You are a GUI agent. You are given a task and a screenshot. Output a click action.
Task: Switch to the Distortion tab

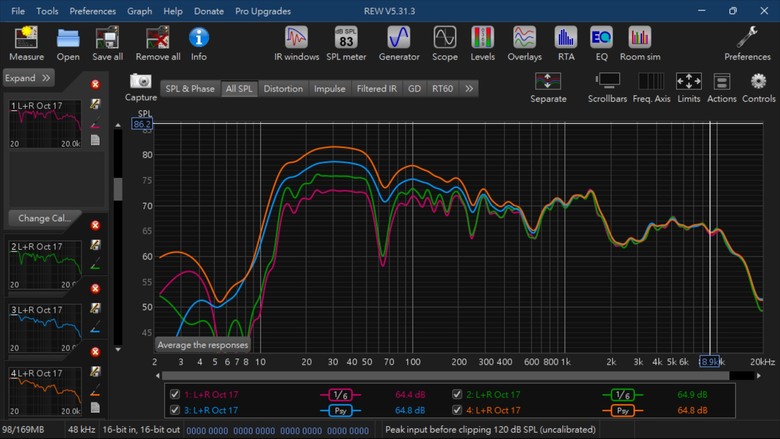tap(283, 88)
